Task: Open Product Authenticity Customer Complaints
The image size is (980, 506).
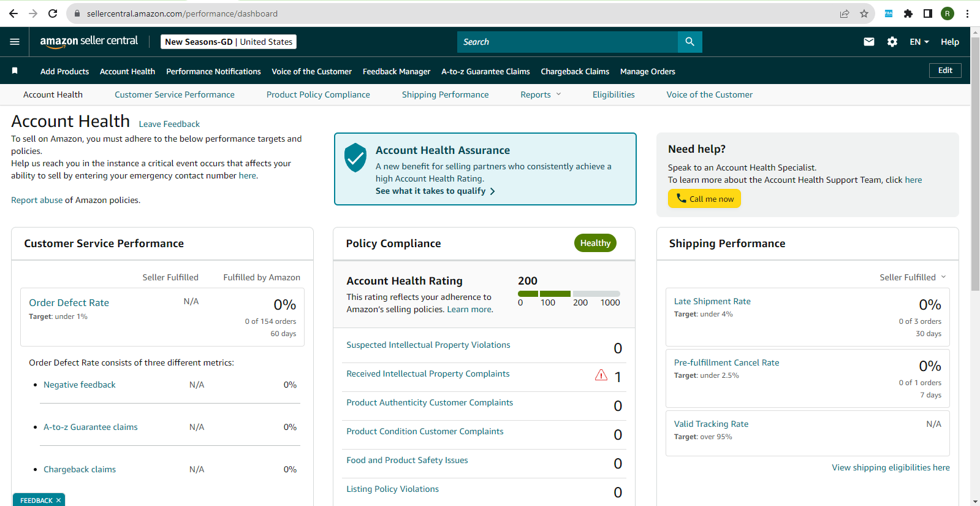Action: point(430,402)
